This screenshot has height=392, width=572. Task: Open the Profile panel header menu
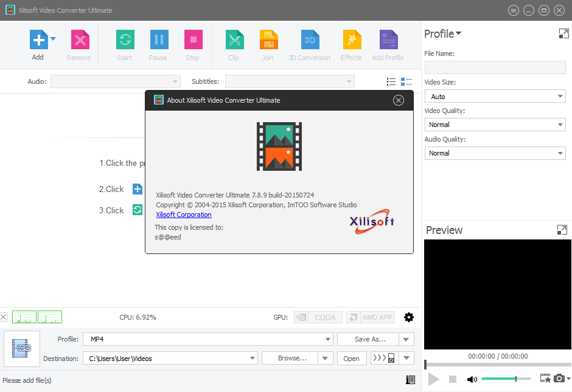click(x=442, y=34)
